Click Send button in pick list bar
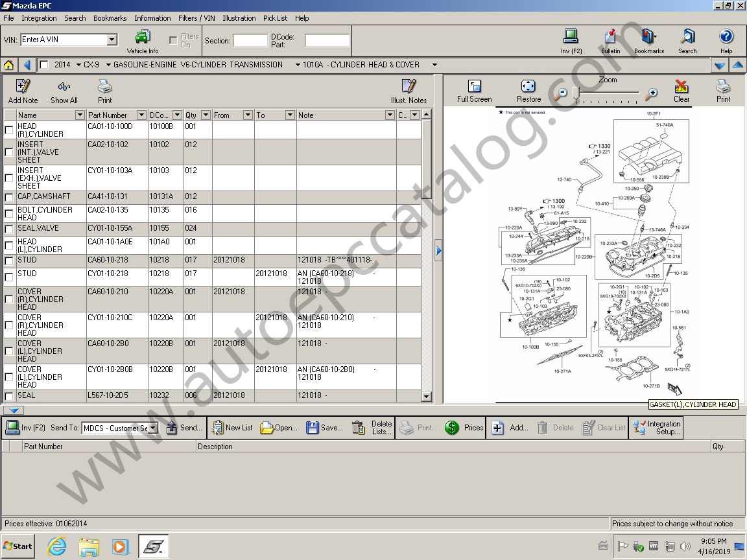The image size is (747, 560). [184, 428]
